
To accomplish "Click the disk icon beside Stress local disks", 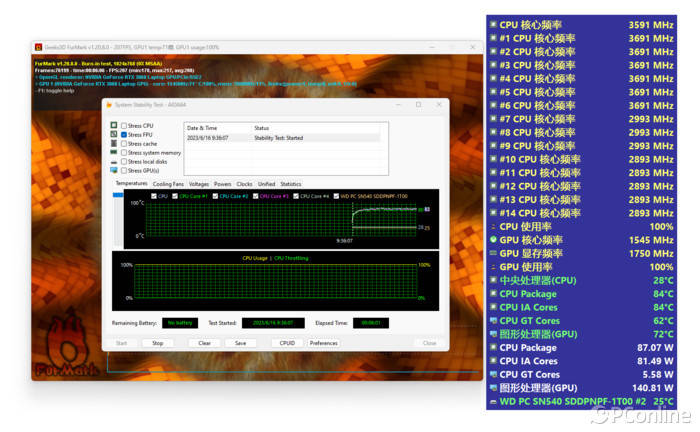I will 114,162.
